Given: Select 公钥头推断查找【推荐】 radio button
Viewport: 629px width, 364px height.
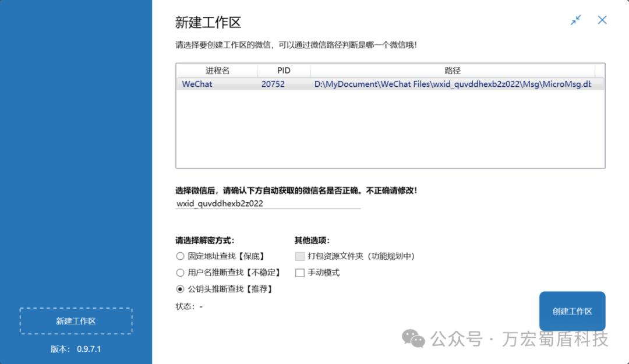Looking at the screenshot, I should click(180, 289).
